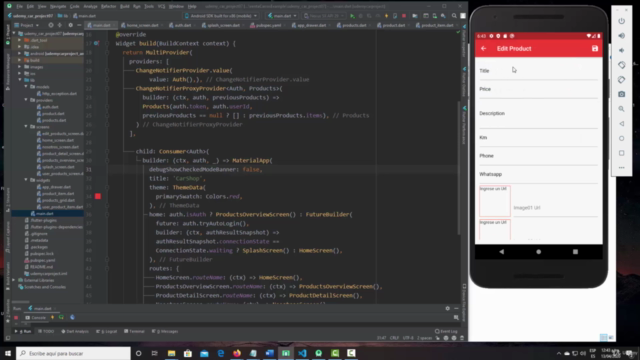The height and width of the screenshot is (360, 640).
Task: Open search everywhere magnifier in IDE toolbar
Action: pos(454,16)
